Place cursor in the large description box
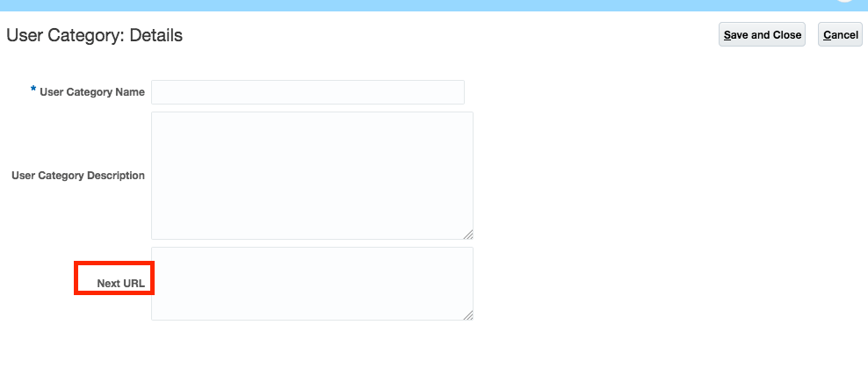The height and width of the screenshot is (368, 868). coord(312,176)
